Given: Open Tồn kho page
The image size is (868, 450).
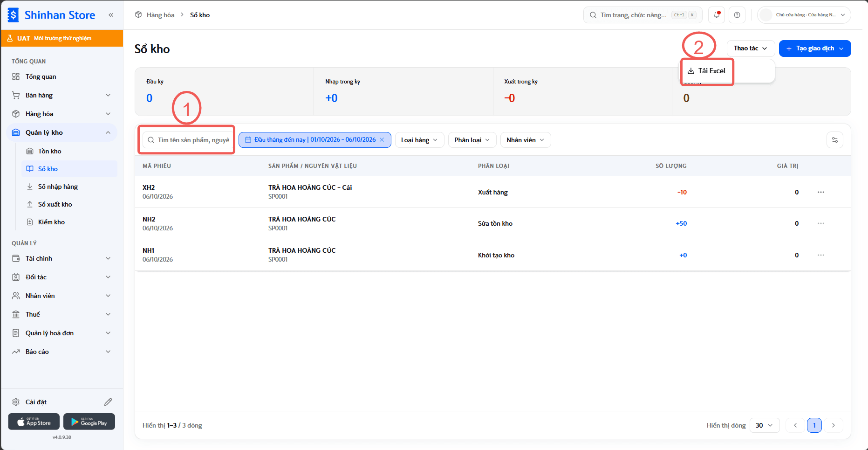Looking at the screenshot, I should (x=69, y=151).
